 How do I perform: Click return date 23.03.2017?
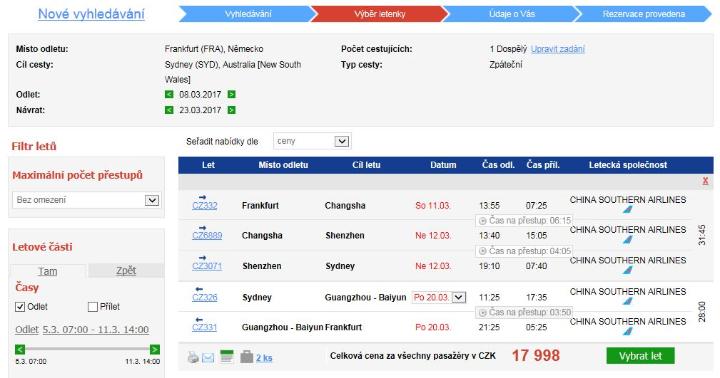200,110
